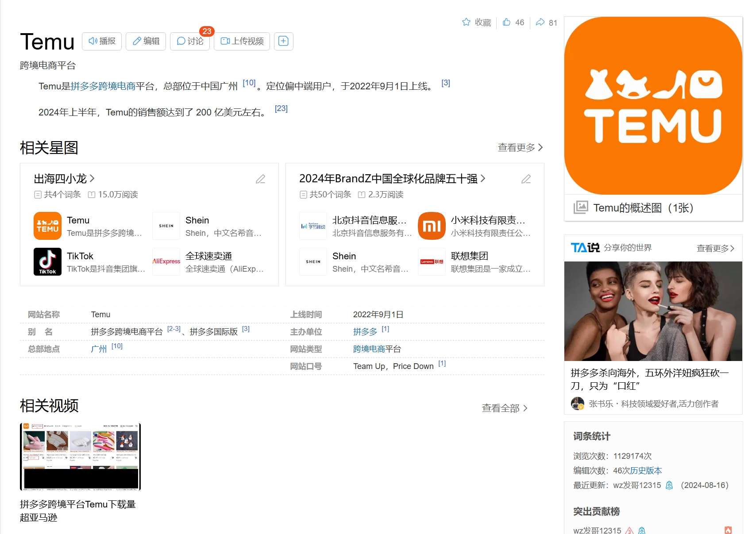The image size is (756, 534).
Task: Open wz发哥12315 in 突出贡献榜
Action: [597, 530]
